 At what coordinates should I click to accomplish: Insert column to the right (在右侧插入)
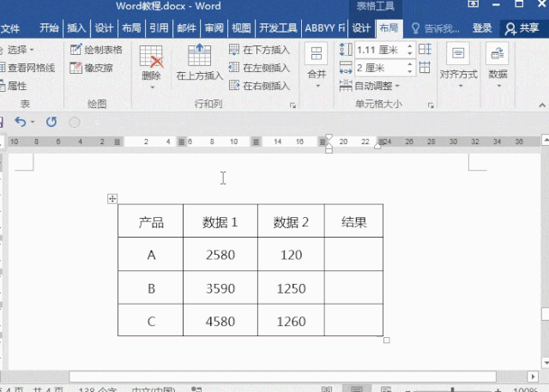[259, 86]
